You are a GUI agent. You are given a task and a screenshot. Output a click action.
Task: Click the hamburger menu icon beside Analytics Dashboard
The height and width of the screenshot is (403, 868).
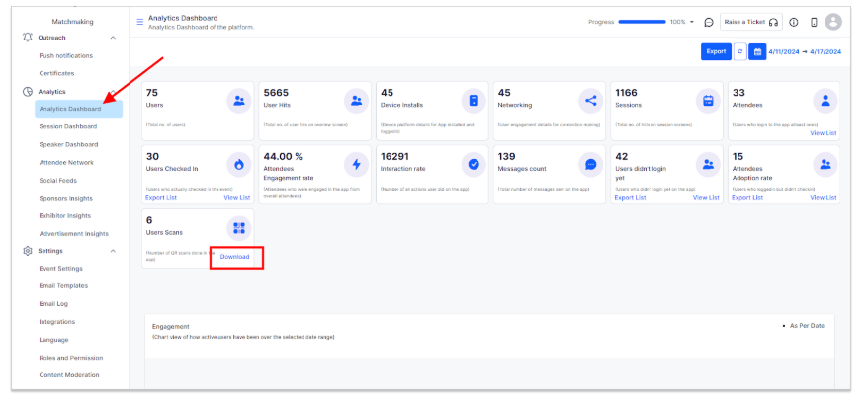(x=140, y=22)
